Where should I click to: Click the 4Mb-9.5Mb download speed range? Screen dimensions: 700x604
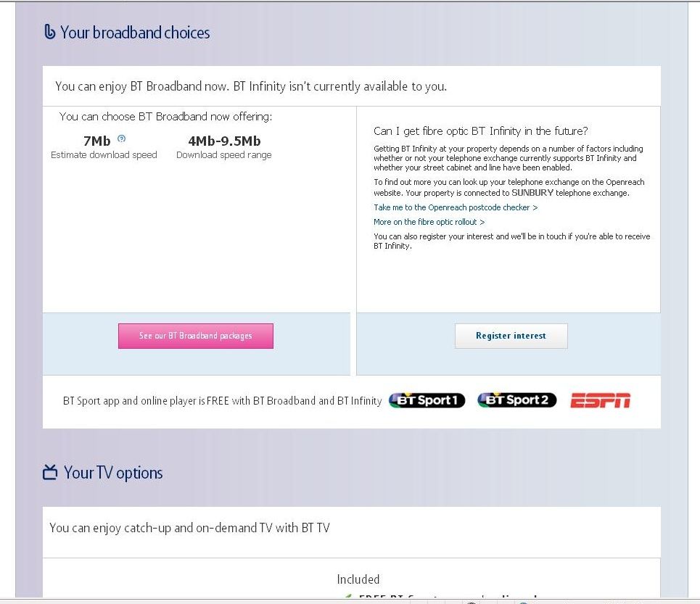224,141
